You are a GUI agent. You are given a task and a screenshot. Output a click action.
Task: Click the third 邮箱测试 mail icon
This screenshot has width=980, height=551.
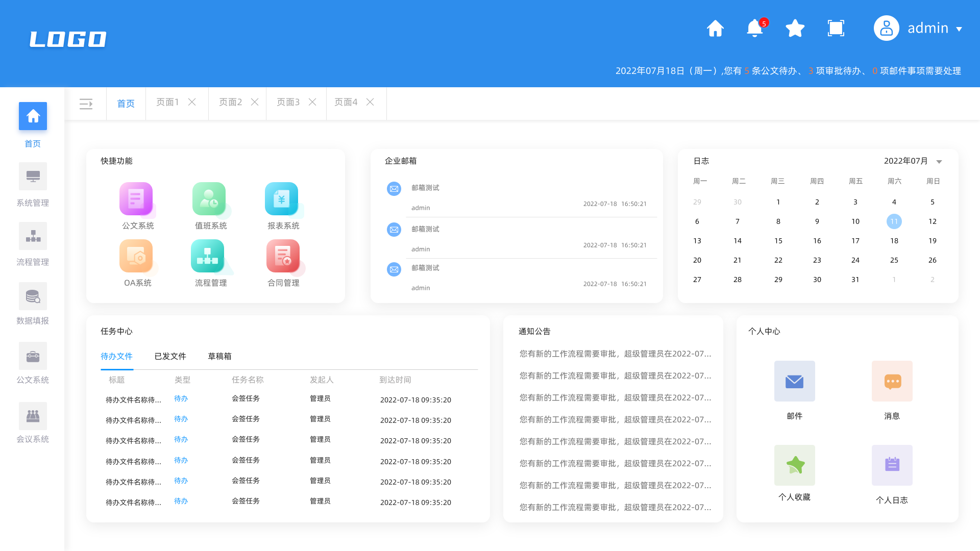(394, 269)
